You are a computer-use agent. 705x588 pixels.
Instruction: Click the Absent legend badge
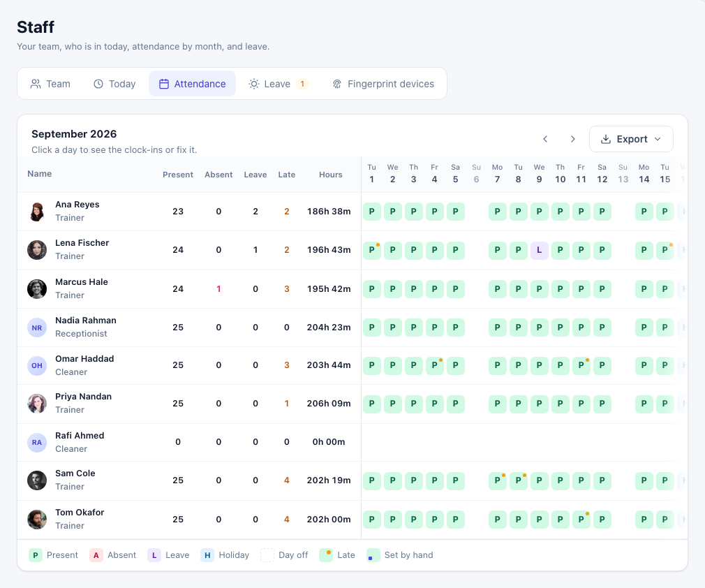pos(96,555)
